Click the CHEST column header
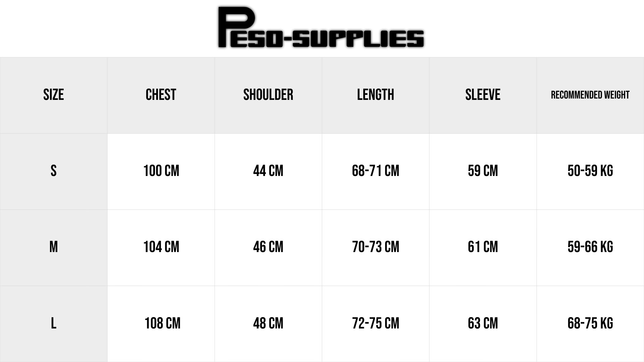 (161, 95)
